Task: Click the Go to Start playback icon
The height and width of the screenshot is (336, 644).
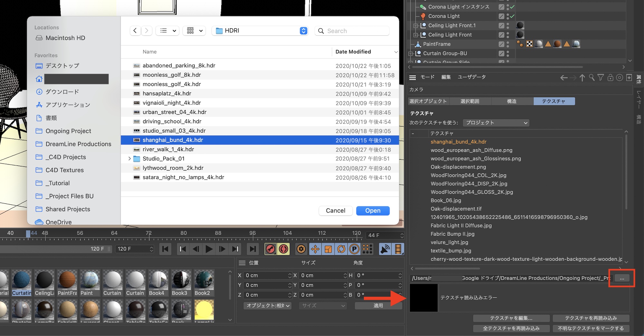Action: [x=166, y=249]
